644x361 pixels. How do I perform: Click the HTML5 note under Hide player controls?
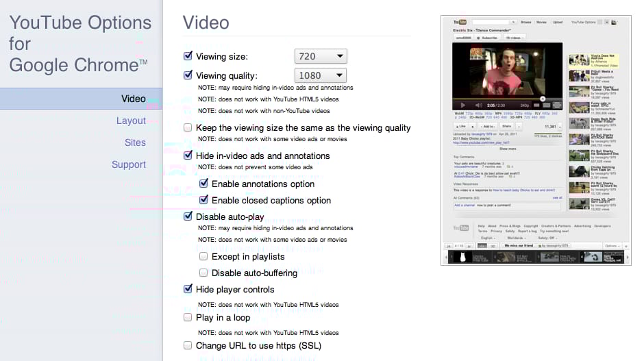(x=268, y=305)
